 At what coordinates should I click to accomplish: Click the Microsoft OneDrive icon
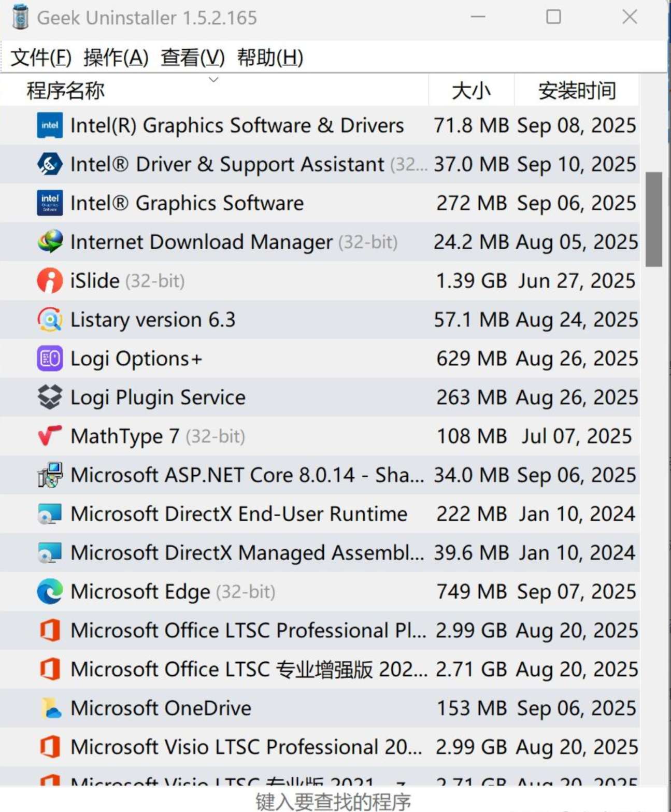(50, 708)
